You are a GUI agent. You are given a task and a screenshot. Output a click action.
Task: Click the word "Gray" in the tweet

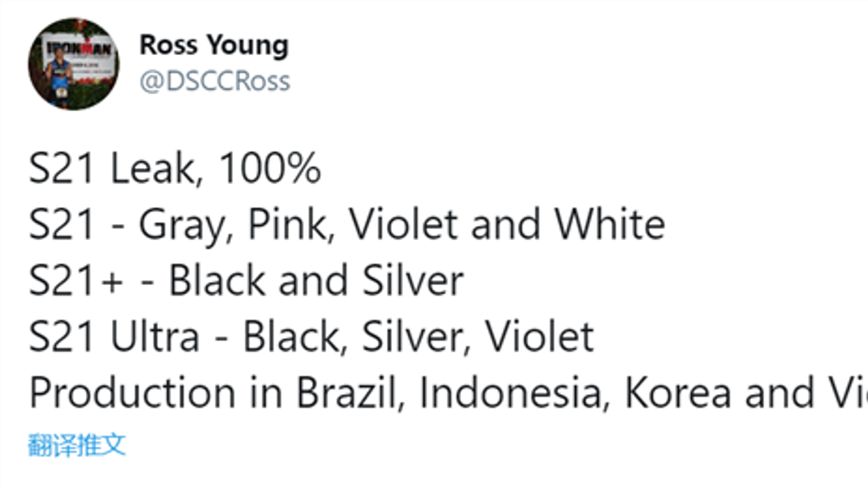click(186, 225)
